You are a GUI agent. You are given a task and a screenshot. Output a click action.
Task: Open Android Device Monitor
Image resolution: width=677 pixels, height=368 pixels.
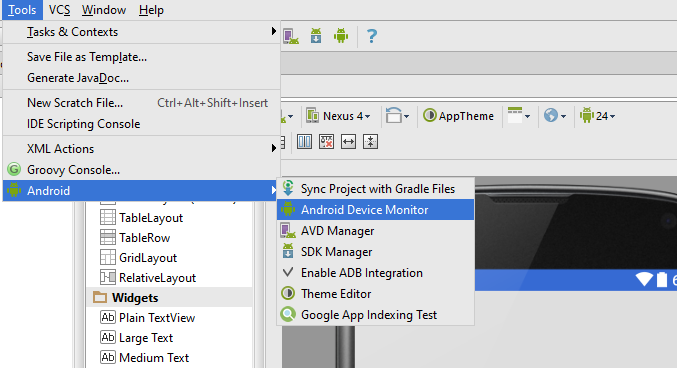[376, 209]
